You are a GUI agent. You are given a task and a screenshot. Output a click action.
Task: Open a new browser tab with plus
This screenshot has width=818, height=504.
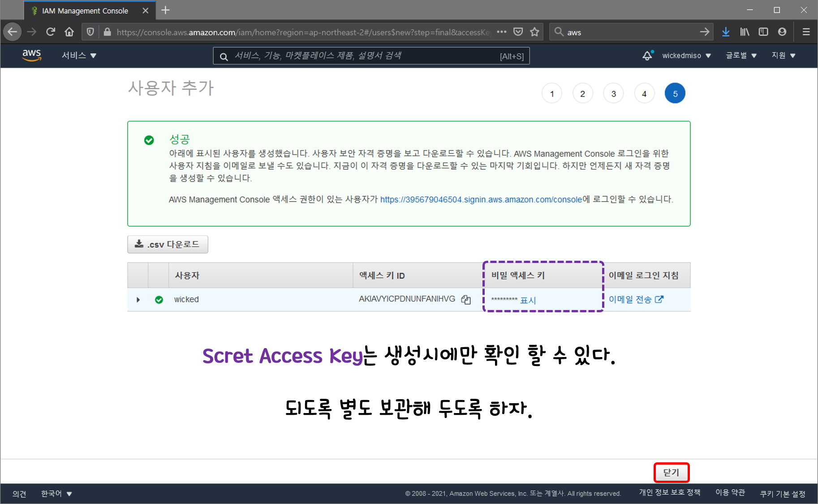tap(165, 10)
